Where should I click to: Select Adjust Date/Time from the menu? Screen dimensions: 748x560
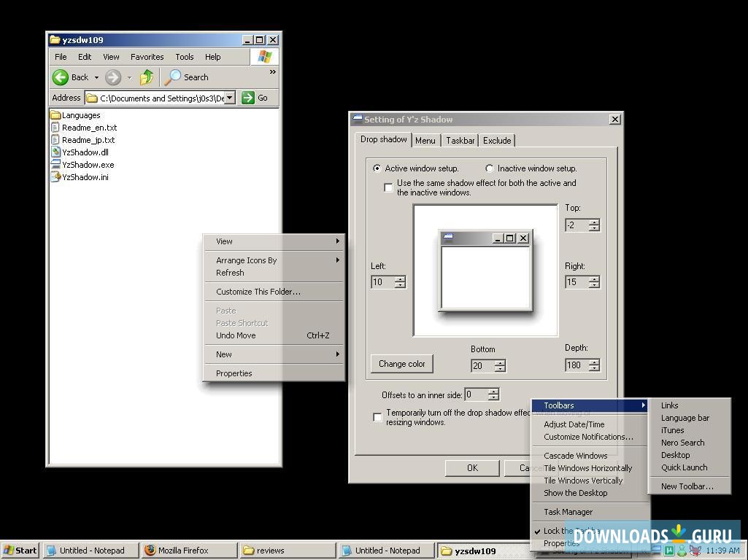pyautogui.click(x=574, y=424)
